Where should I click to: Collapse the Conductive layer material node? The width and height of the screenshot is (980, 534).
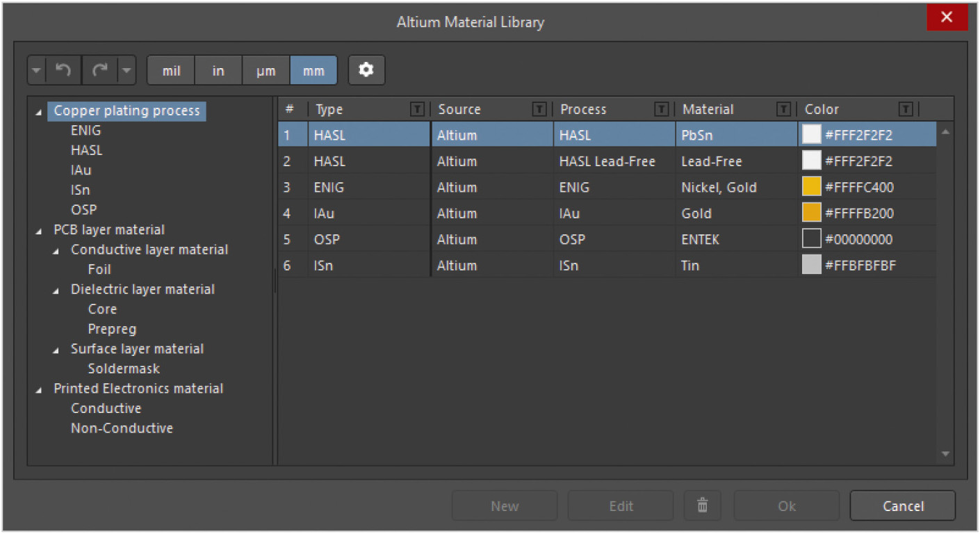click(x=56, y=251)
